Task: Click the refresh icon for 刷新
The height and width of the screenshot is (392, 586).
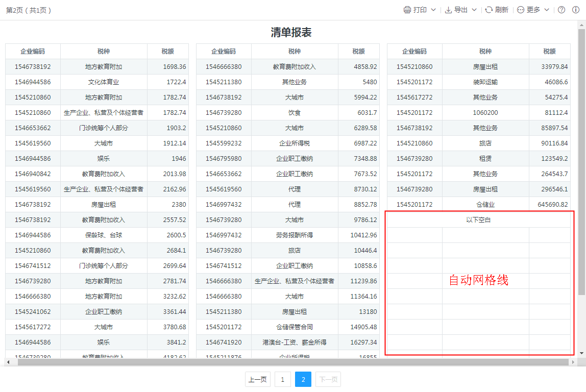Action: point(489,10)
